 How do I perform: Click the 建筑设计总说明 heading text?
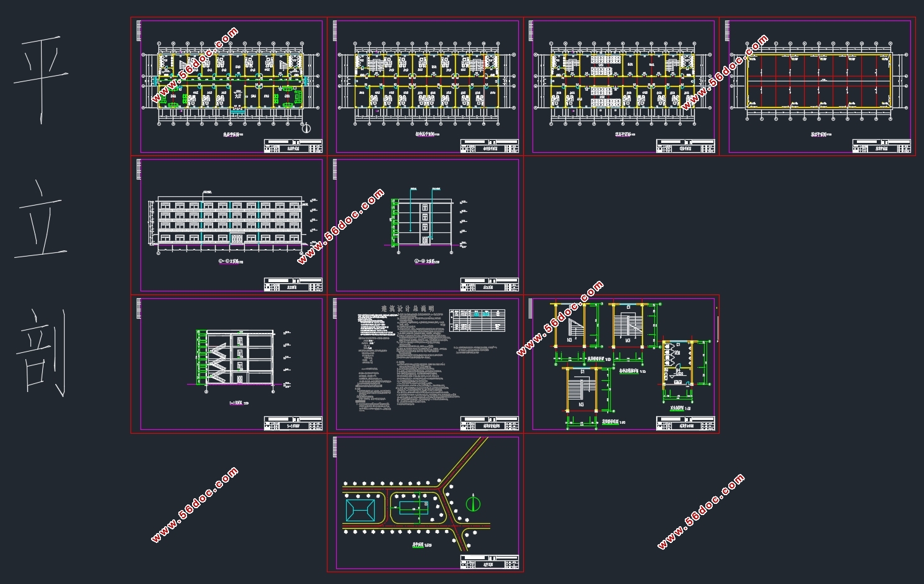click(x=407, y=309)
